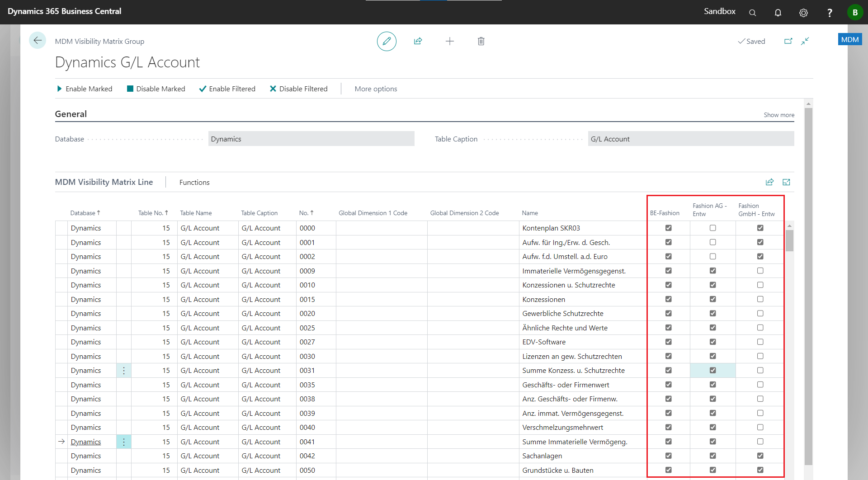Open row options dots for account 0031
The height and width of the screenshot is (480, 868).
(x=124, y=371)
